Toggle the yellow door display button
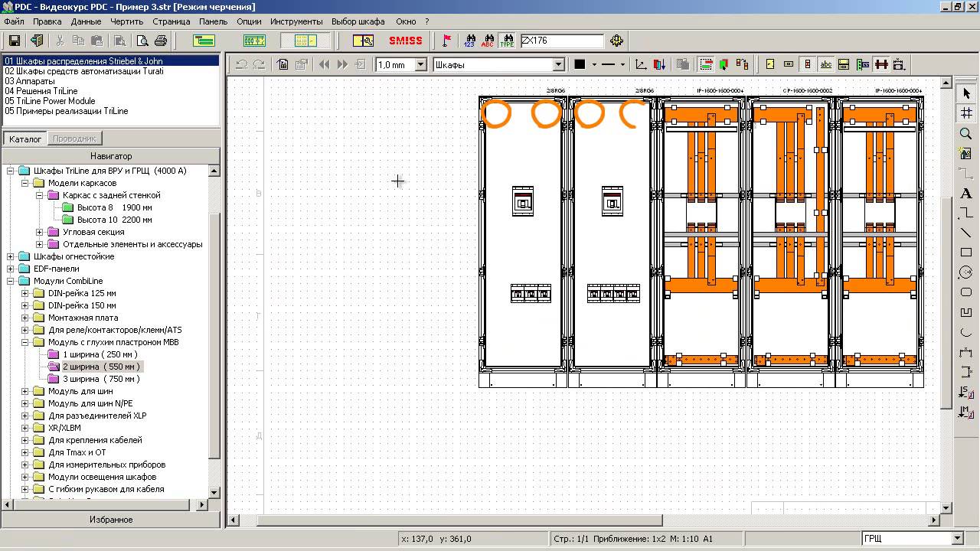The height and width of the screenshot is (551, 980). [x=769, y=64]
